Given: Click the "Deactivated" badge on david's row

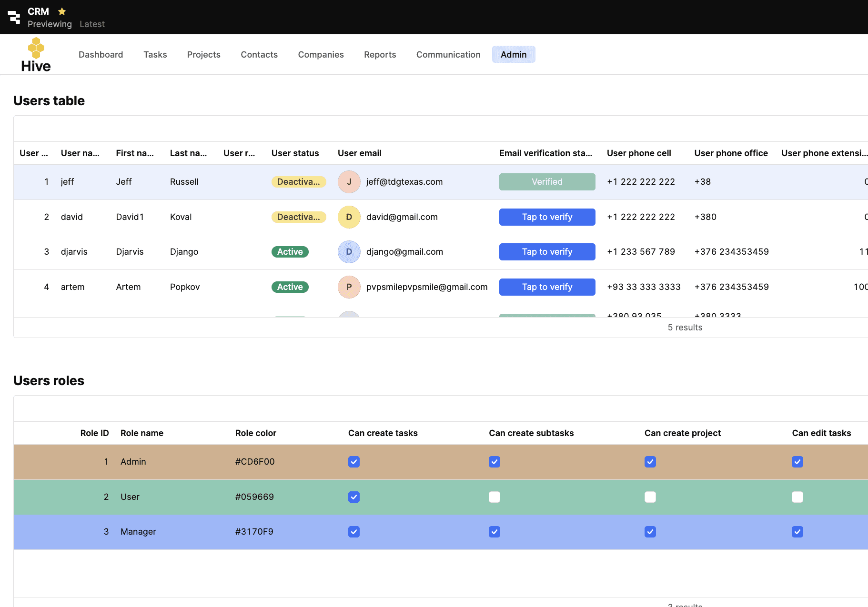Looking at the screenshot, I should [x=299, y=217].
